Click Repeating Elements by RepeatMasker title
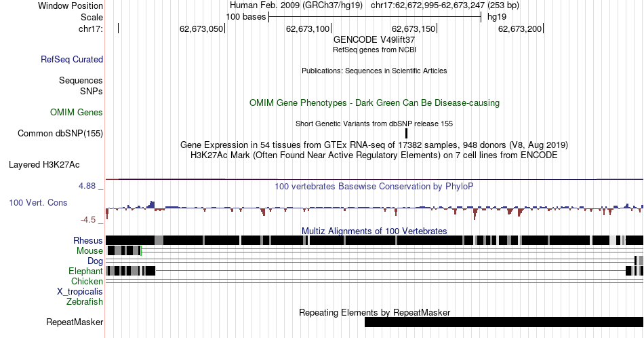 [374, 312]
